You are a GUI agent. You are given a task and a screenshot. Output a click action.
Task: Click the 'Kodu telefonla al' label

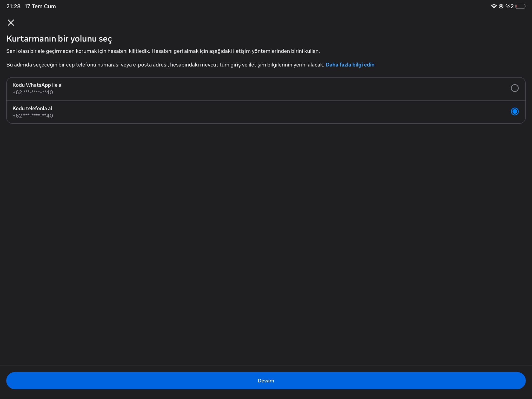[32, 108]
